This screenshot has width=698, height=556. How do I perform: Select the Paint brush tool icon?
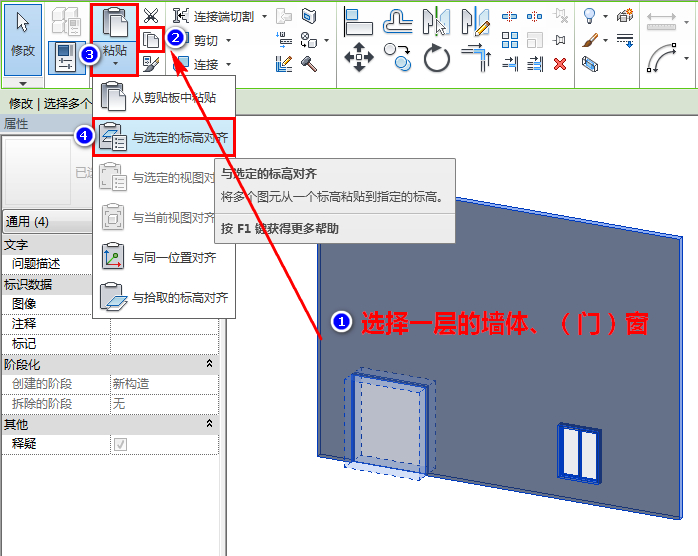(589, 41)
